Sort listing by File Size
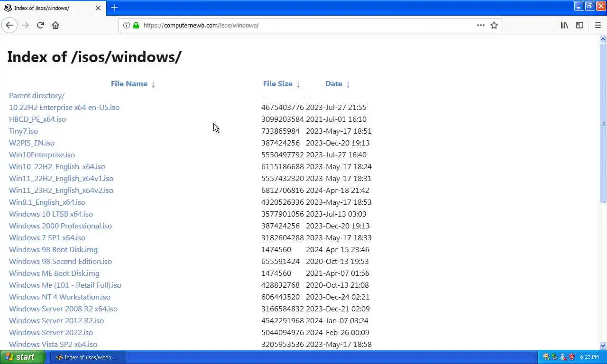The height and width of the screenshot is (364, 607). click(278, 83)
